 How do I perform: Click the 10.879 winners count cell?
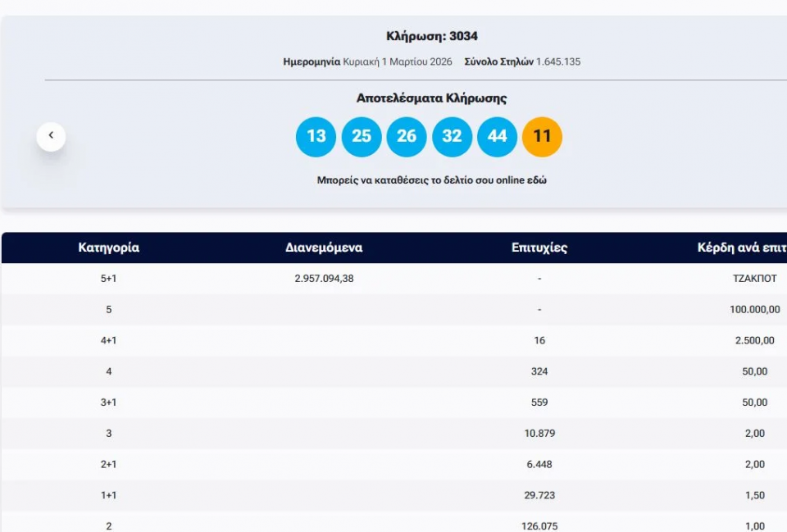(x=539, y=434)
